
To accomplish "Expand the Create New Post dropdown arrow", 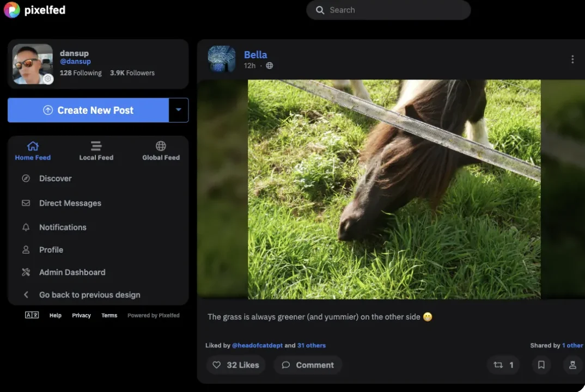I will (x=178, y=110).
